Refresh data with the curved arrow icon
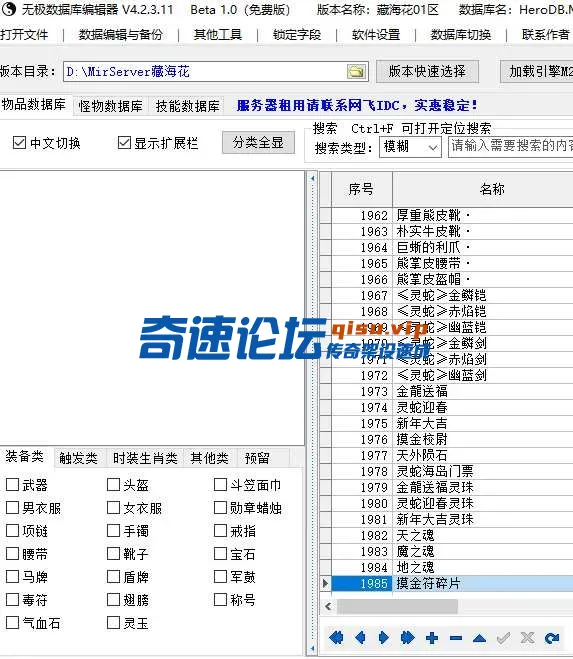Image resolution: width=573 pixels, height=659 pixels. [552, 638]
